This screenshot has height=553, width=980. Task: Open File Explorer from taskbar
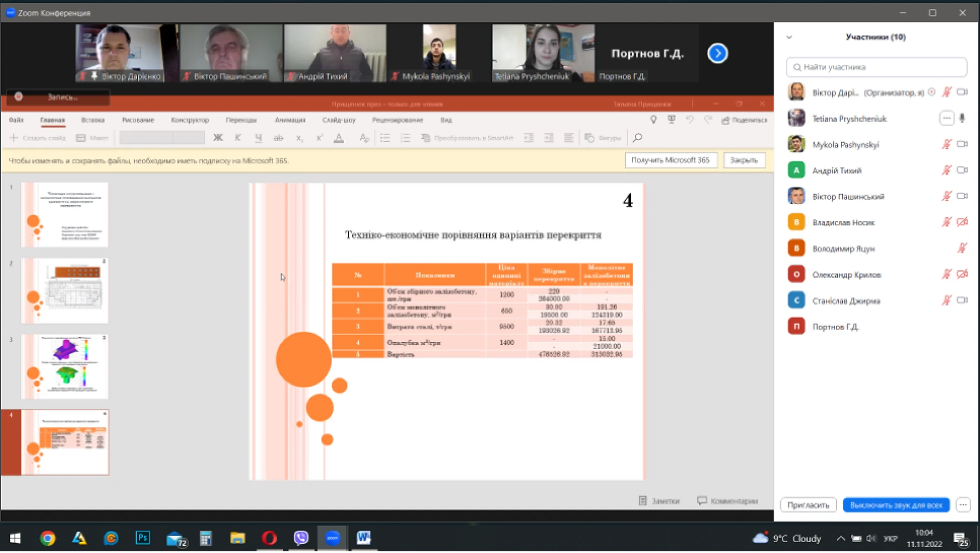point(237,538)
